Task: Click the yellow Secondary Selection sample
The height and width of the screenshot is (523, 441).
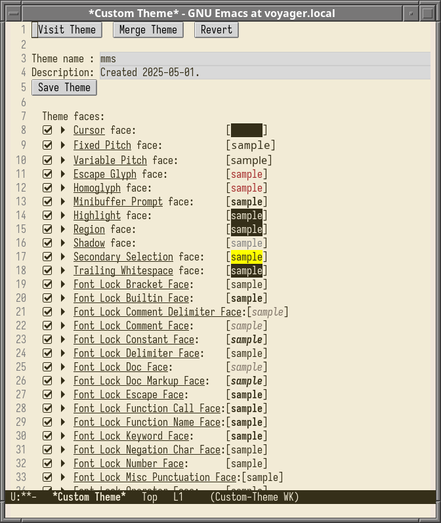Action: (x=247, y=257)
